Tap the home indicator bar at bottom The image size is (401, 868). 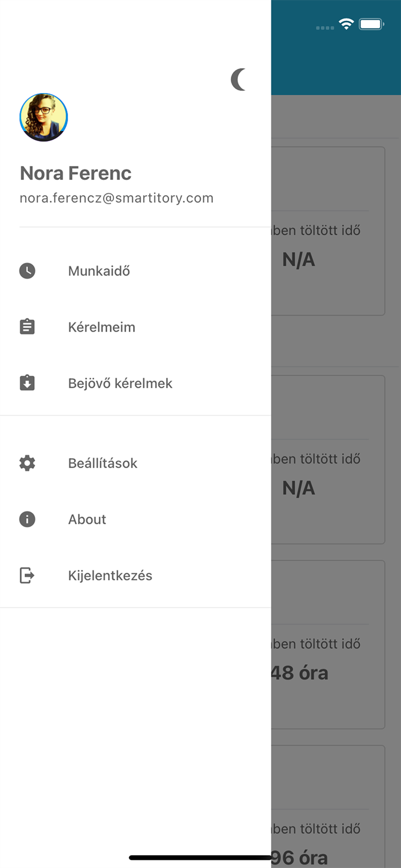tap(200, 858)
